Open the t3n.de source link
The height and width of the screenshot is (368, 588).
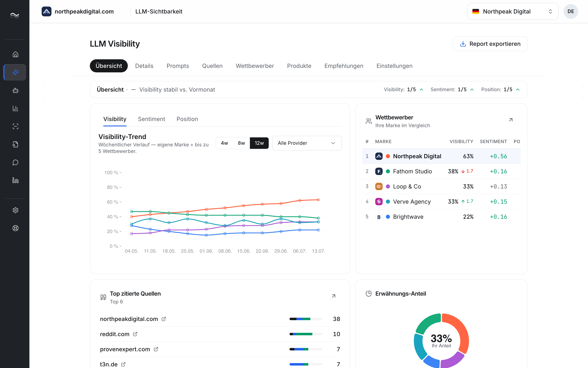tap(109, 364)
